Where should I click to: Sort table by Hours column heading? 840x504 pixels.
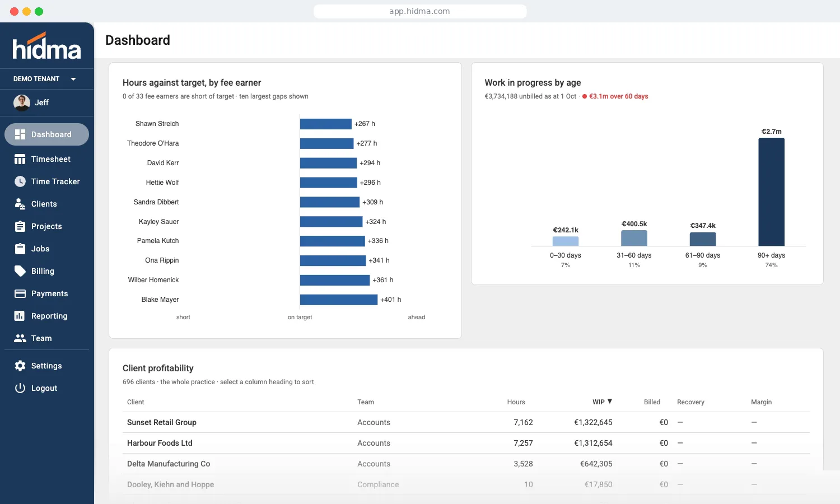point(516,402)
